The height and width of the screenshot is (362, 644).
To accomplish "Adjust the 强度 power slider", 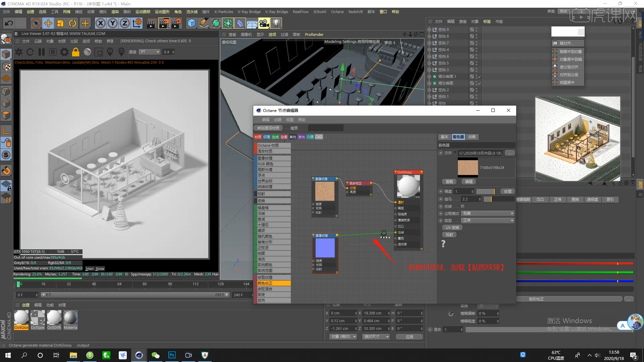I will 485,191.
